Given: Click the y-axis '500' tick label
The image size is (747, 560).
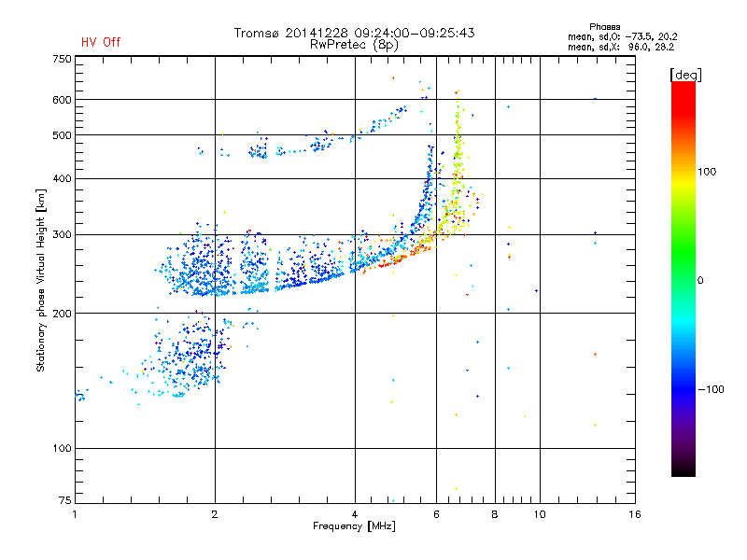Looking at the screenshot, I should point(62,135).
